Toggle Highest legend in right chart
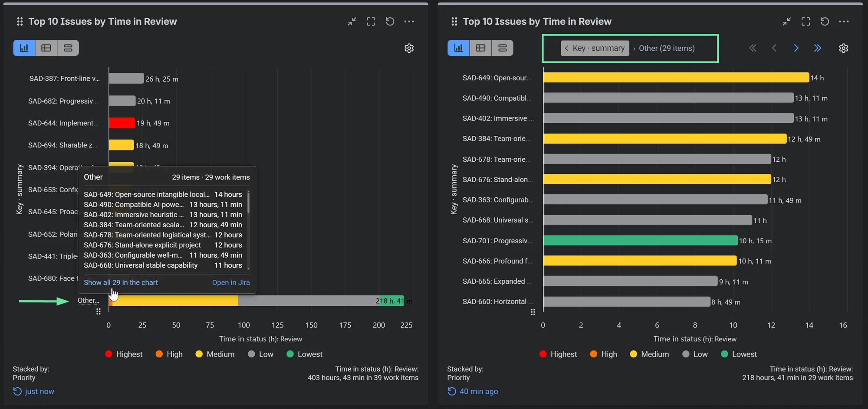 tap(558, 354)
